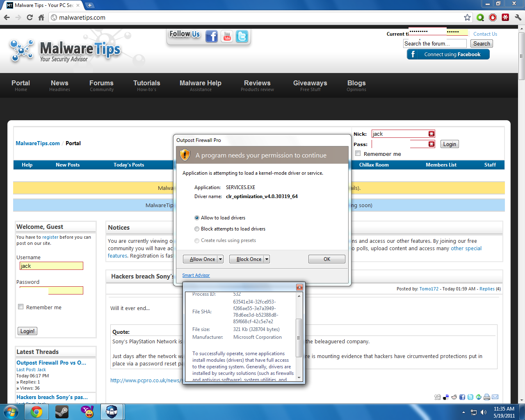
Task: Open the Forums Community menu
Action: pos(101,85)
